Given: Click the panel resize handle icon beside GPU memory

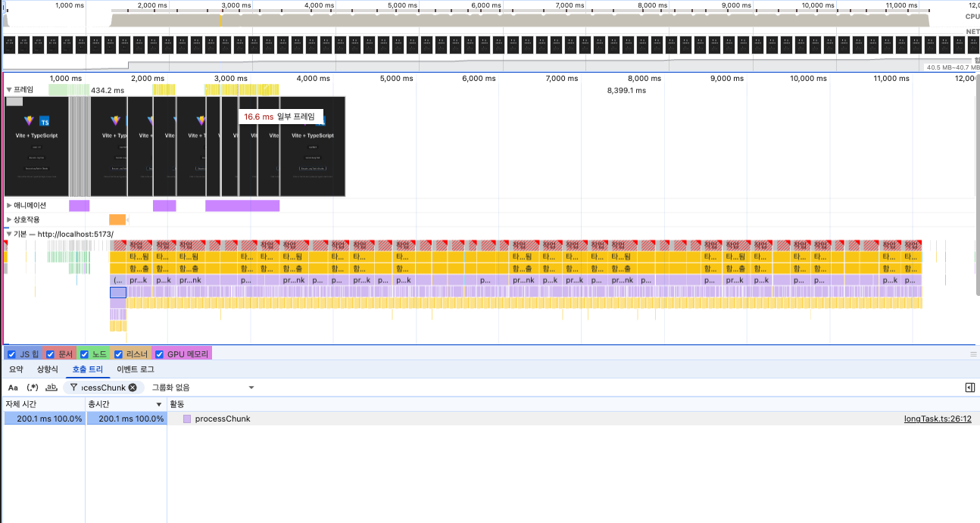Looking at the screenshot, I should pyautogui.click(x=974, y=353).
